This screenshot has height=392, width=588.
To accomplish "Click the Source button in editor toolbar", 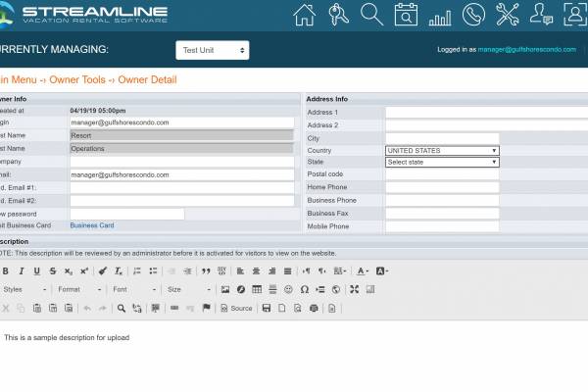I will pyautogui.click(x=235, y=308).
